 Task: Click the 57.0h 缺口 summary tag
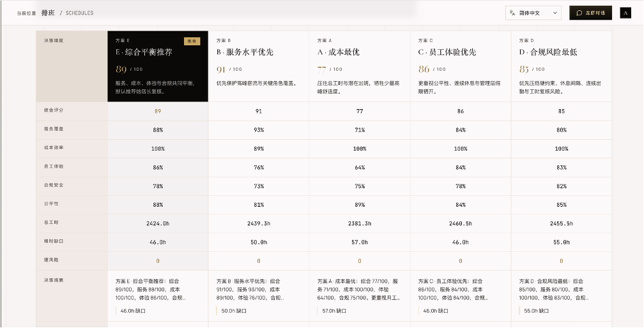332,311
